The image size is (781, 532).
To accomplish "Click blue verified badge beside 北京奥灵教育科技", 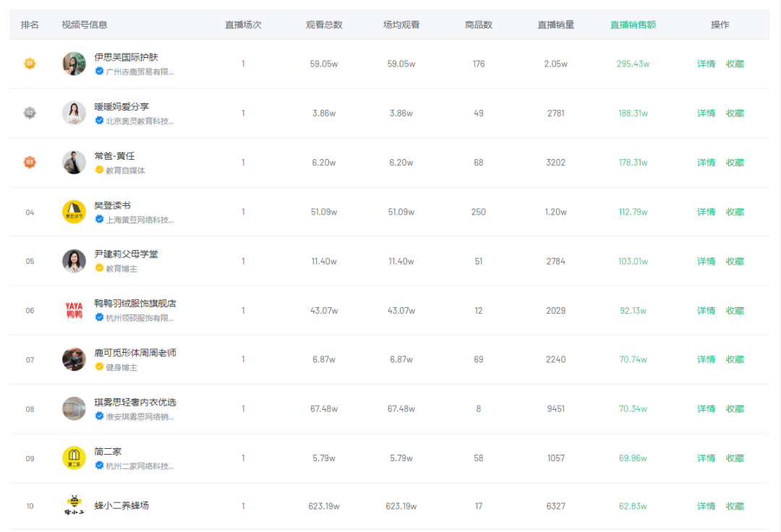I will click(99, 121).
